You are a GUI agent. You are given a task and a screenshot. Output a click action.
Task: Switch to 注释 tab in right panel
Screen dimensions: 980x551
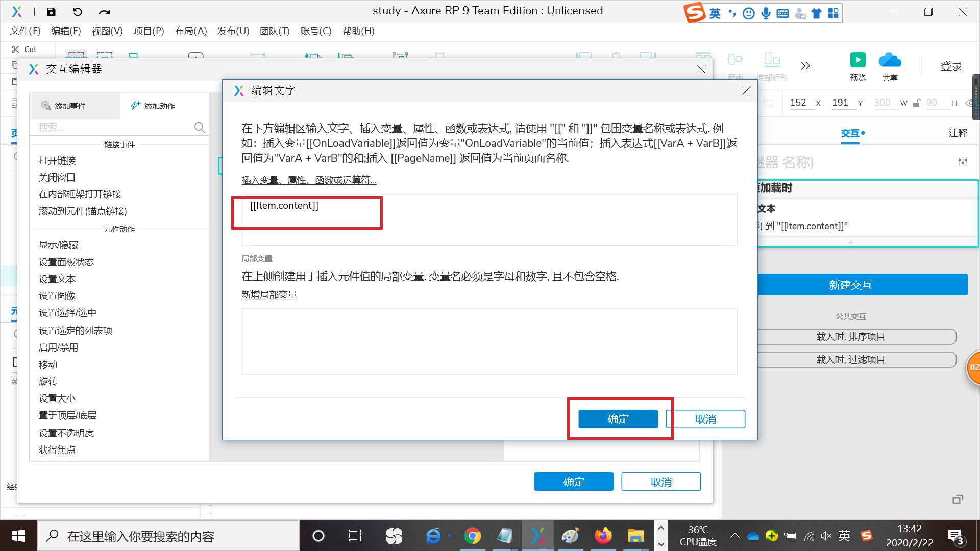click(x=958, y=133)
